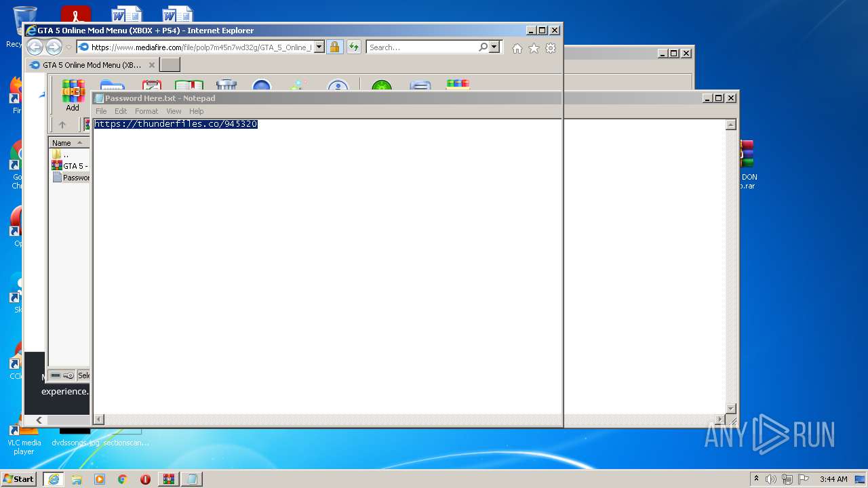868x488 pixels.
Task: Click the address bar security lock icon
Action: (x=334, y=47)
